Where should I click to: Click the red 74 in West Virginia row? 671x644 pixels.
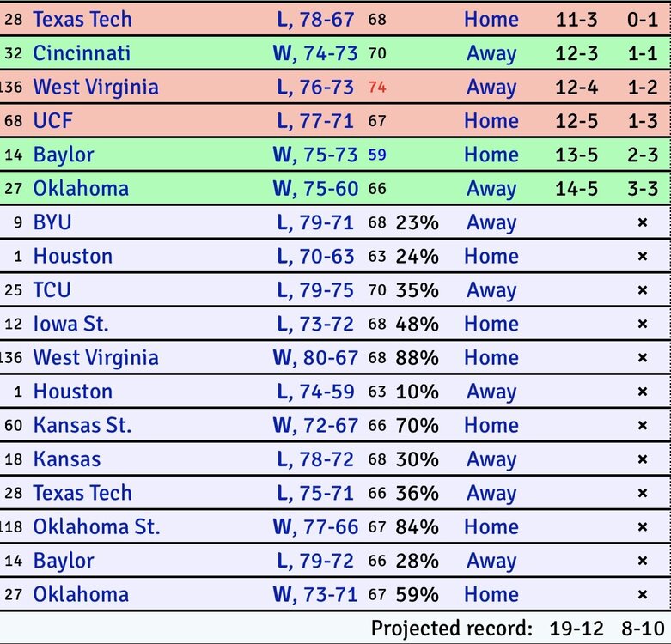[x=377, y=88]
